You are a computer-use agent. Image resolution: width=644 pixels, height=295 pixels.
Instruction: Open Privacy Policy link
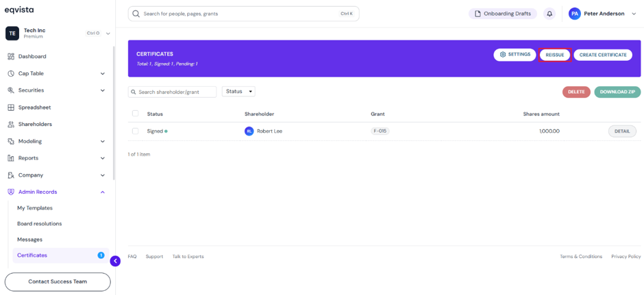coord(626,257)
